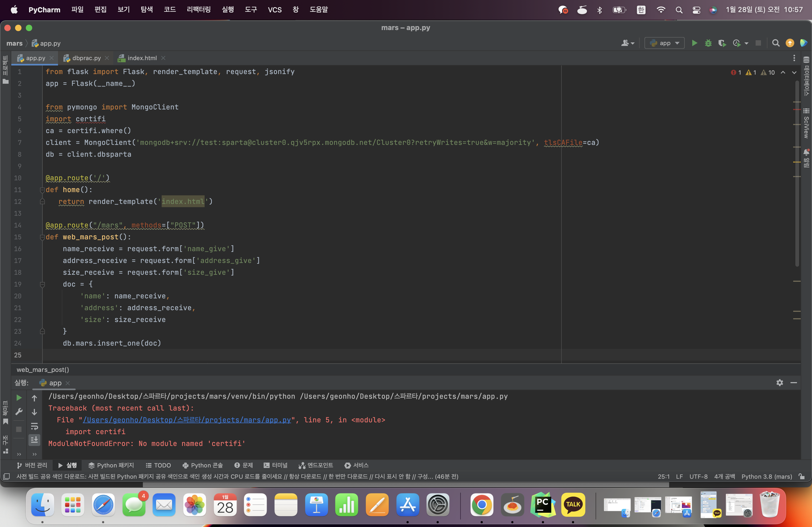Image resolution: width=812 pixels, height=527 pixels.
Task: Collapse the web_mars_post() function fold marker
Action: point(42,237)
